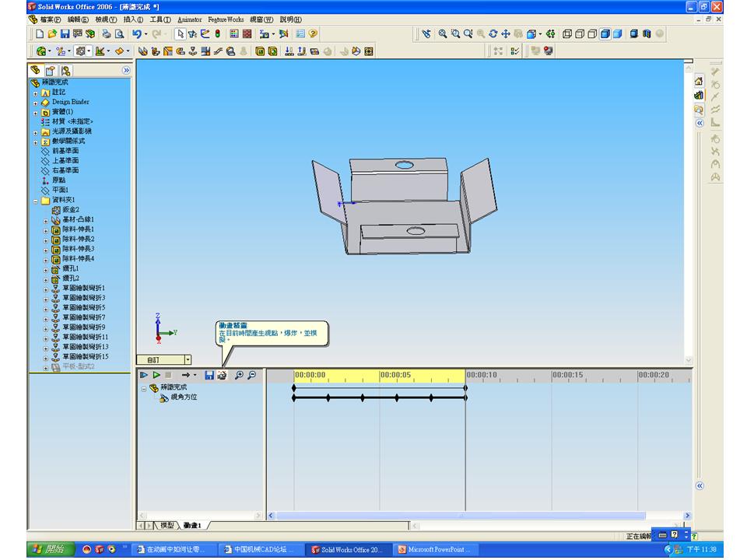Save the animation with the timeline disk icon
Image resolution: width=747 pixels, height=560 pixels.
click(x=209, y=375)
